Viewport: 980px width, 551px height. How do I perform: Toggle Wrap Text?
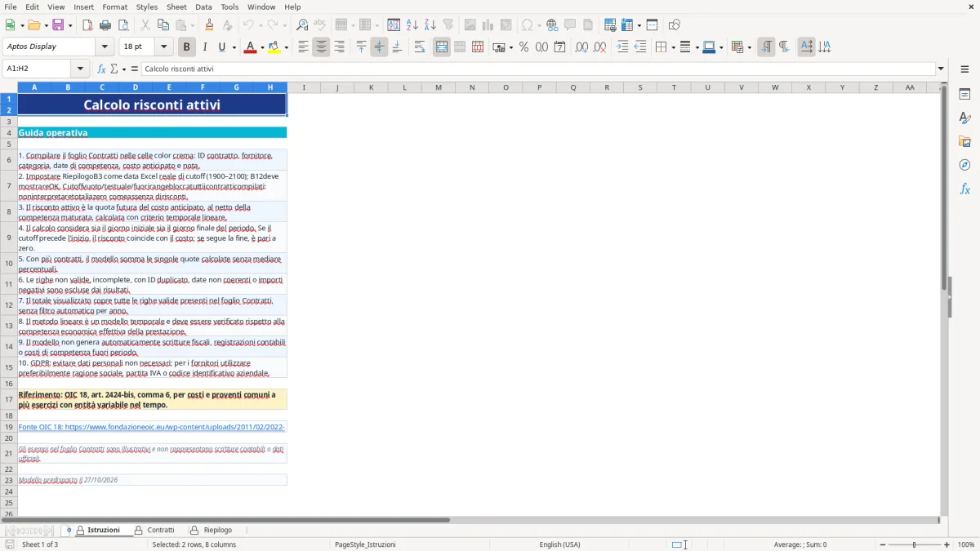420,47
